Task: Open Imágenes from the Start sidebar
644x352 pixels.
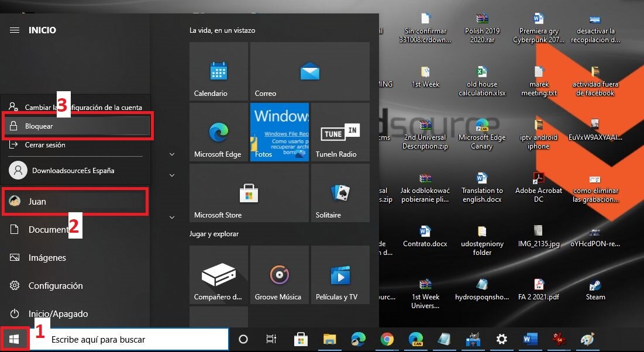Action: point(75,257)
